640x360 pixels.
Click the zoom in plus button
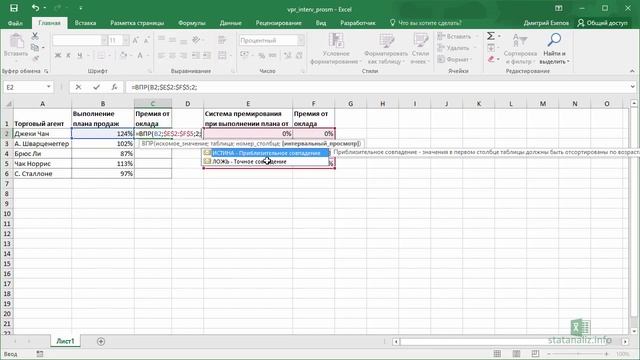click(607, 354)
